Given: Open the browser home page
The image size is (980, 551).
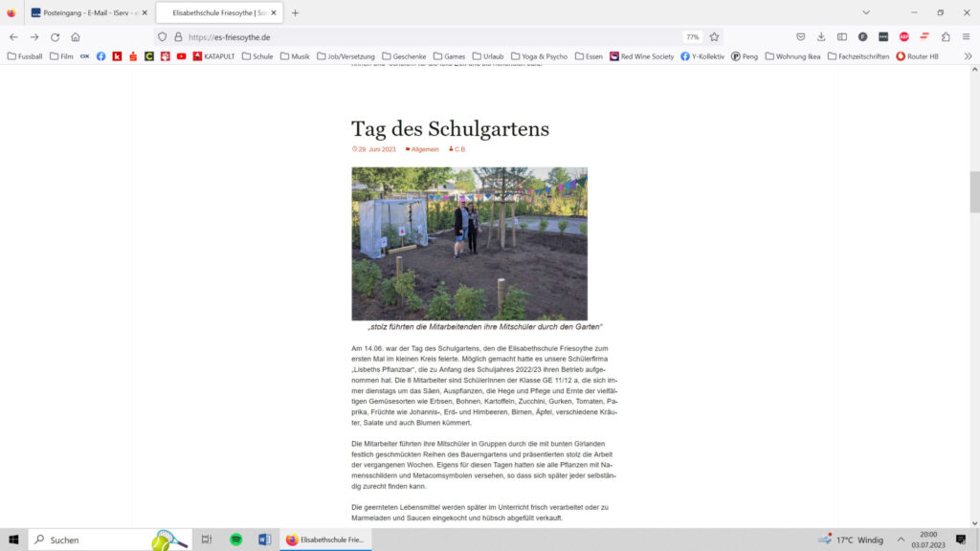Looking at the screenshot, I should (76, 37).
